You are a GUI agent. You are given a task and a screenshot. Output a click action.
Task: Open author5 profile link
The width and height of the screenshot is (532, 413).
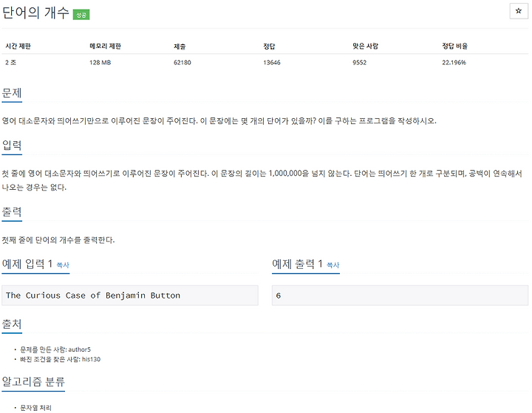79,349
